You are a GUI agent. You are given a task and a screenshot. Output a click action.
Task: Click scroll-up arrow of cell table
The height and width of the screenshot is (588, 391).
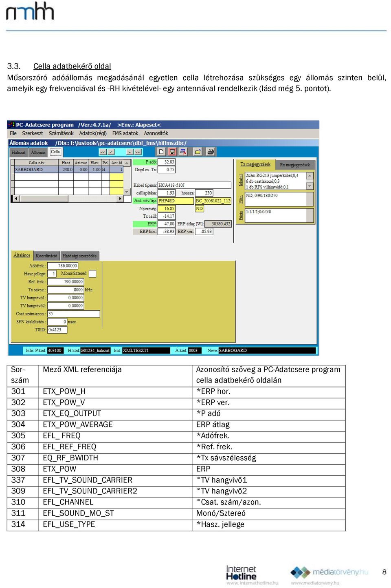(127, 163)
